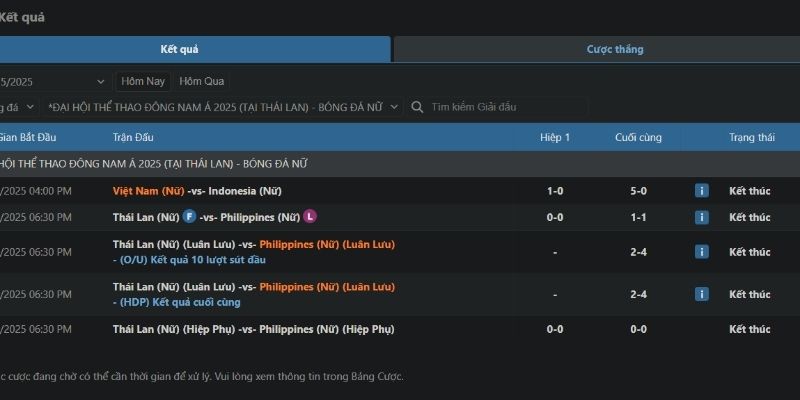This screenshot has height=400, width=800.
Task: Switch to the Cược thắng tab
Action: [x=614, y=49]
